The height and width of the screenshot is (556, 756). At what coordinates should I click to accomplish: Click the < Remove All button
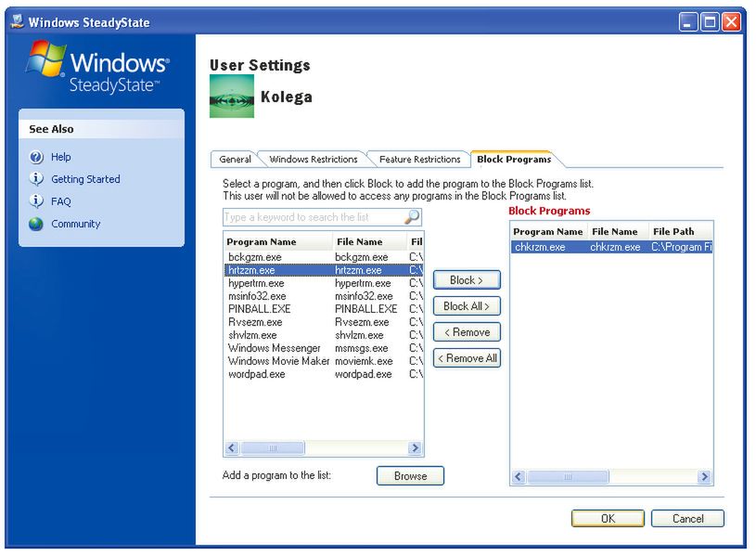(467, 358)
